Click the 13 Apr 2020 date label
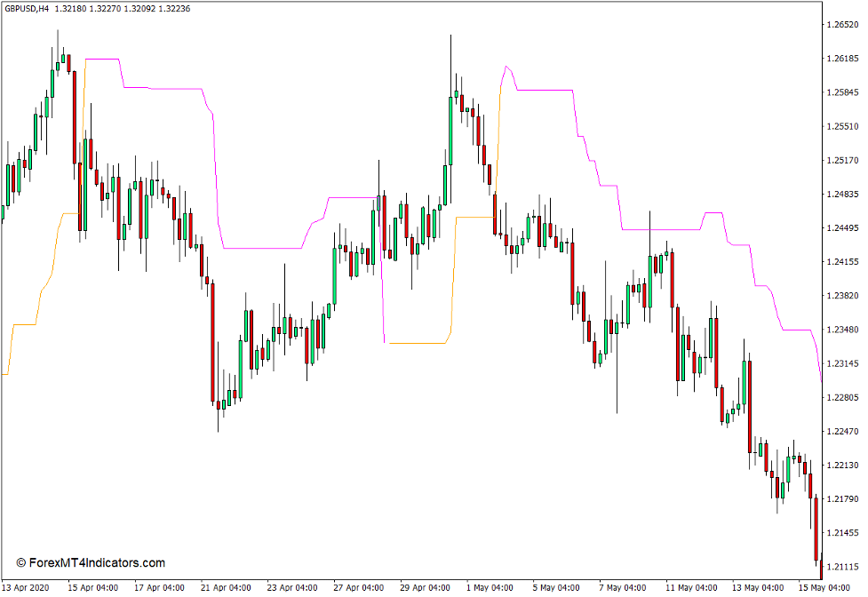 27,587
